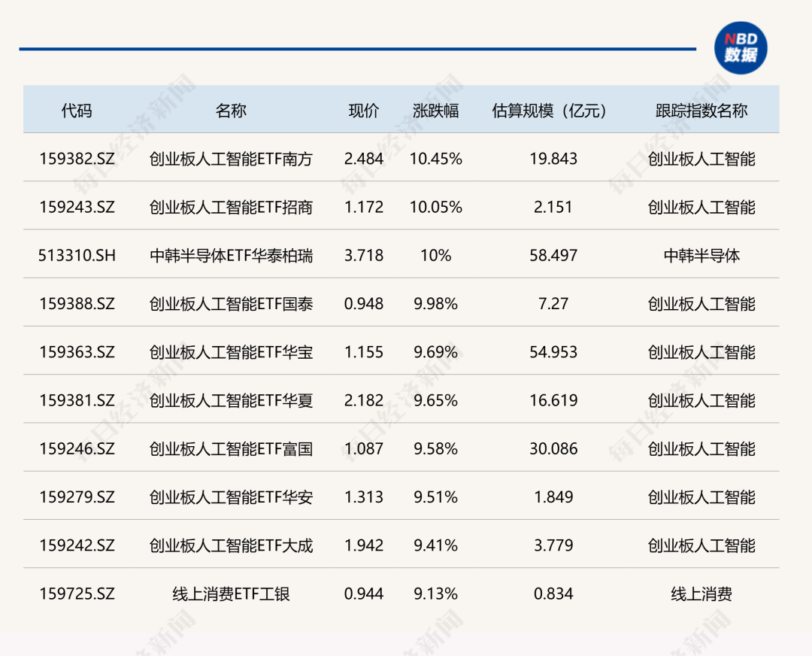Image resolution: width=812 pixels, height=656 pixels.
Task: Click the 现价 column header
Action: (364, 111)
